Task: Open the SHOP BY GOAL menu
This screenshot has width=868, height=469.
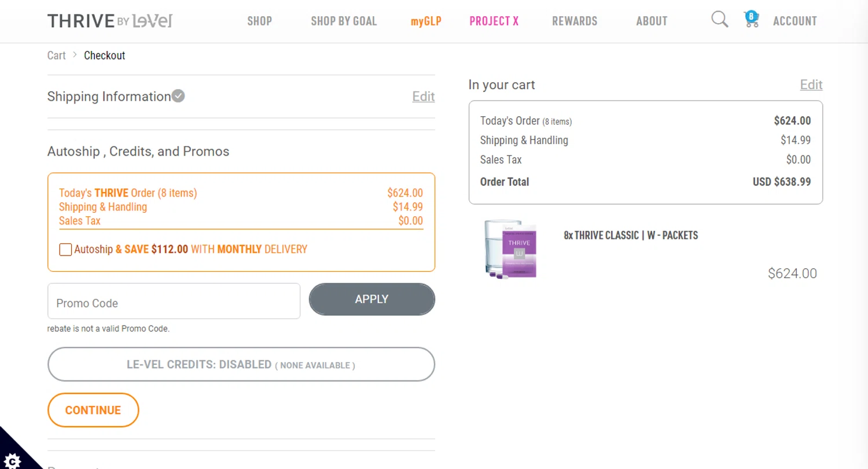Action: pos(344,21)
